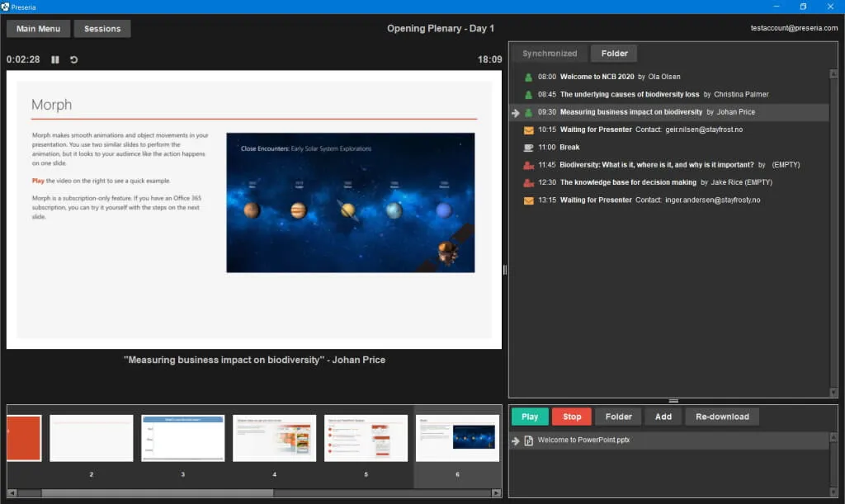Open the Main Menu
Screen dimensions: 845x504
(x=38, y=29)
